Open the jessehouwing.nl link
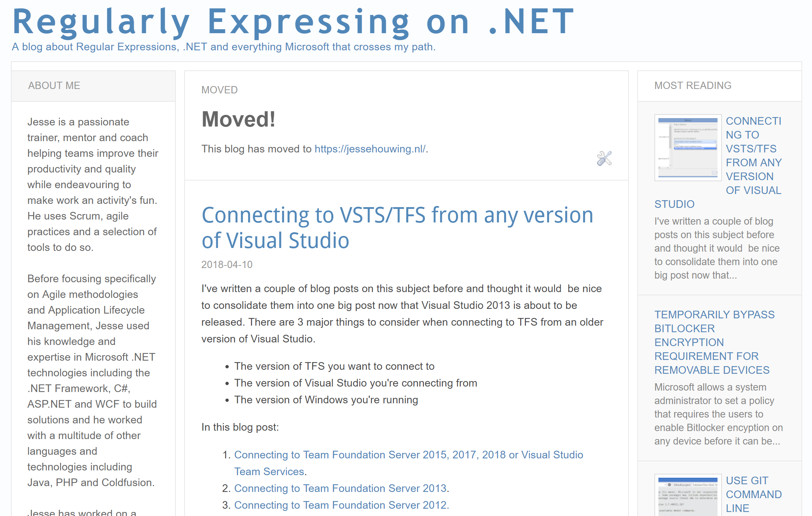The height and width of the screenshot is (516, 812). click(x=370, y=149)
